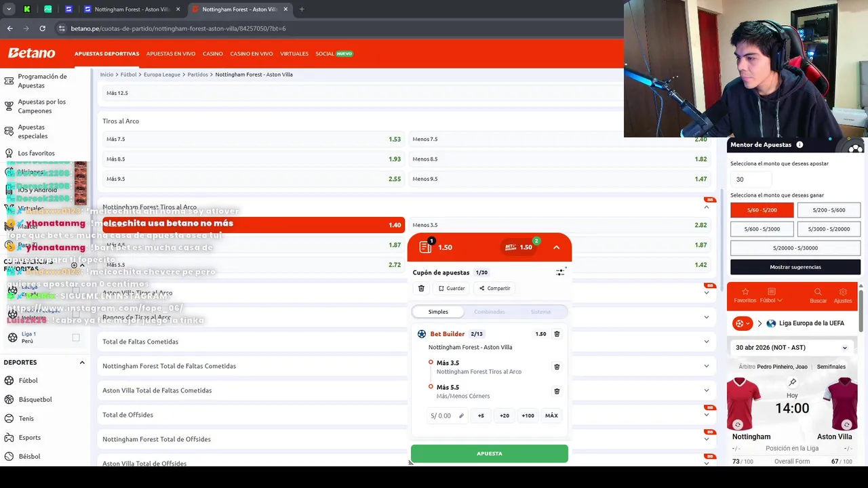This screenshot has width=868, height=488.
Task: Click the green APUESTA button
Action: [490, 453]
